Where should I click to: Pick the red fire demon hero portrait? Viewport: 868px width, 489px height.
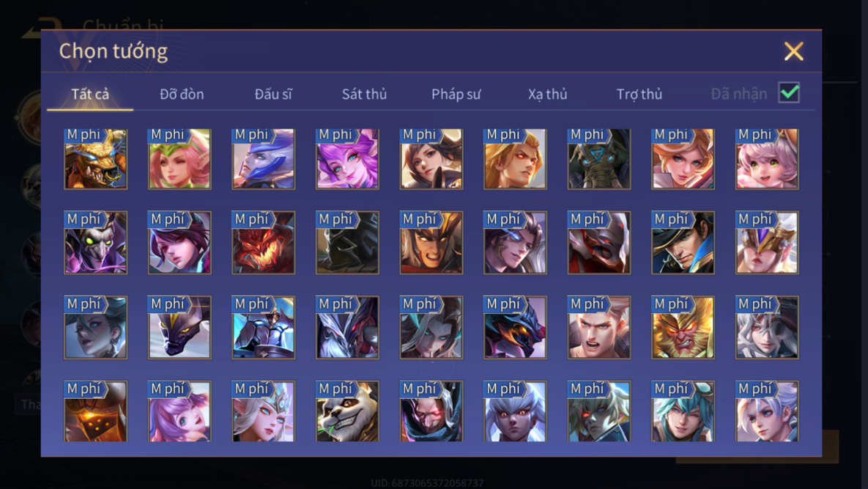coord(264,243)
